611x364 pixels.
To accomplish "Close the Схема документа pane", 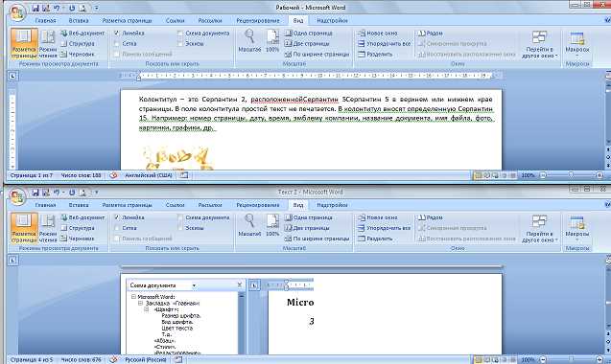I will [x=240, y=284].
